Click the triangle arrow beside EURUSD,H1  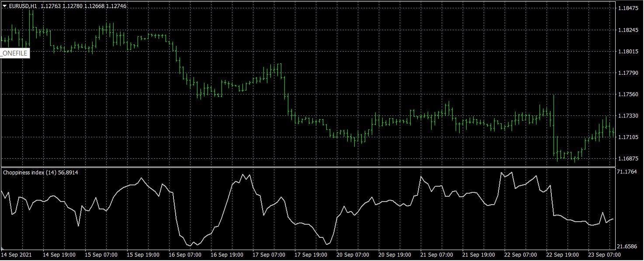pyautogui.click(x=4, y=6)
